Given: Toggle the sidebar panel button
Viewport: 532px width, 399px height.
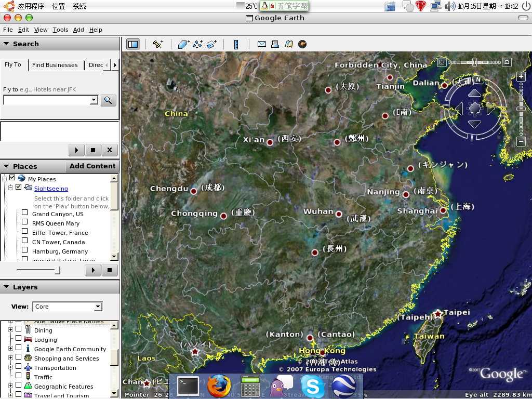Looking at the screenshot, I should [x=133, y=44].
